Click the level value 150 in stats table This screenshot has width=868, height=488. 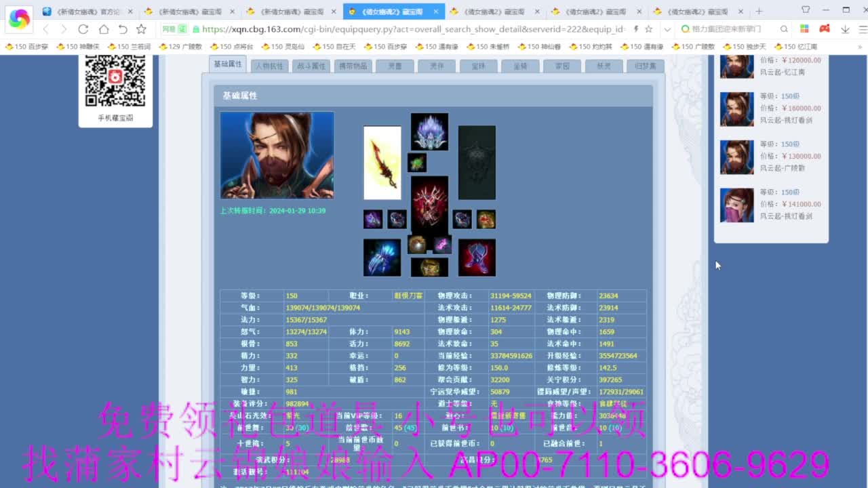pyautogui.click(x=292, y=296)
